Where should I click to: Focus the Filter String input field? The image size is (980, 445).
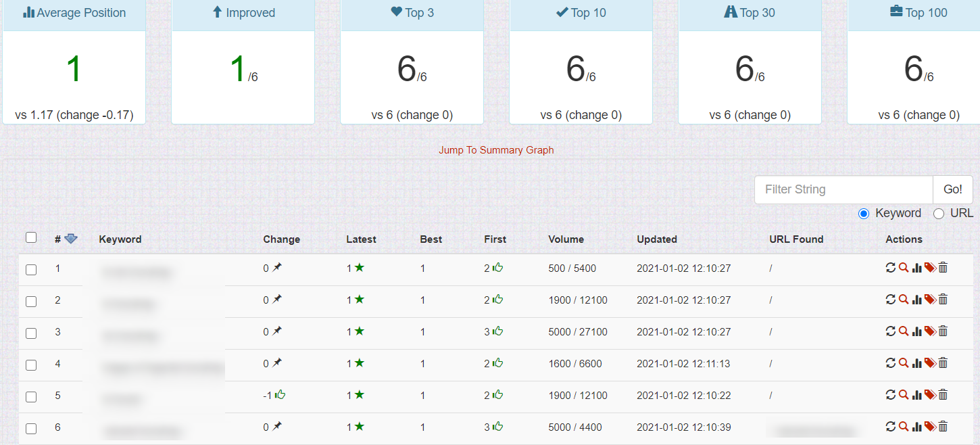843,189
